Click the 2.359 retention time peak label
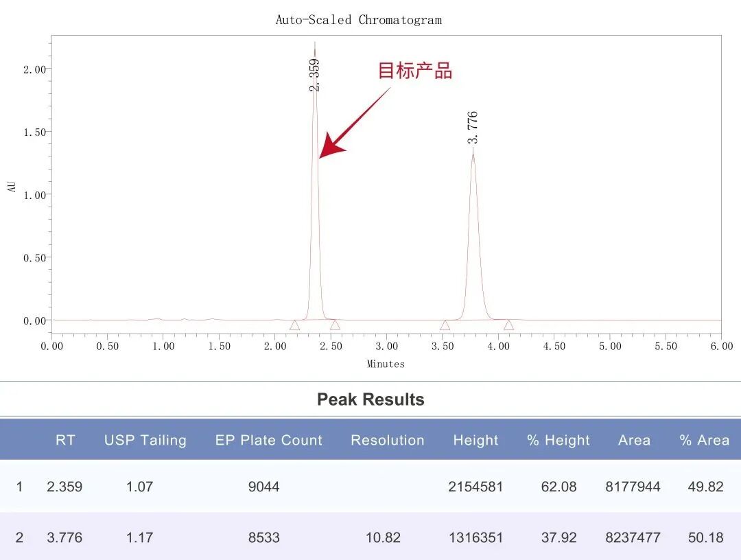Image resolution: width=741 pixels, height=560 pixels. click(314, 75)
